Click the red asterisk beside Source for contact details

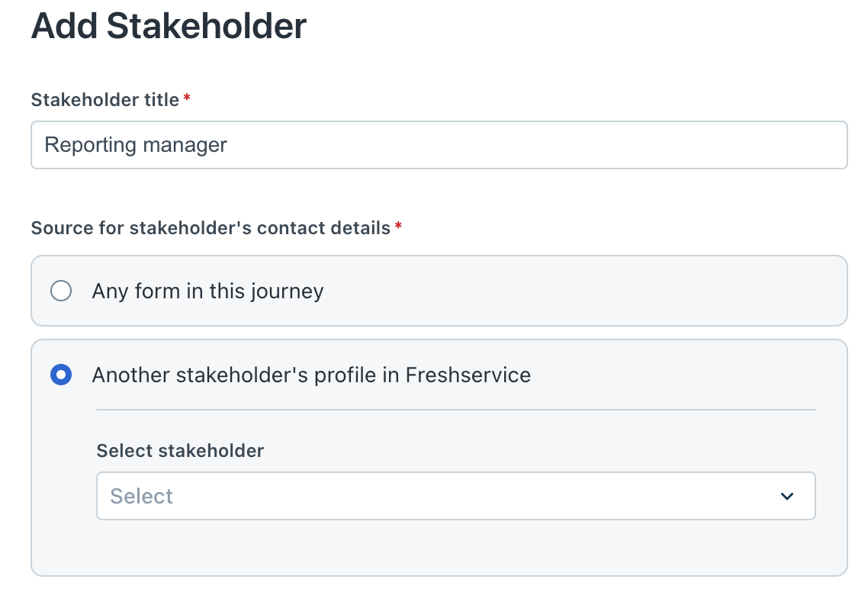(398, 227)
